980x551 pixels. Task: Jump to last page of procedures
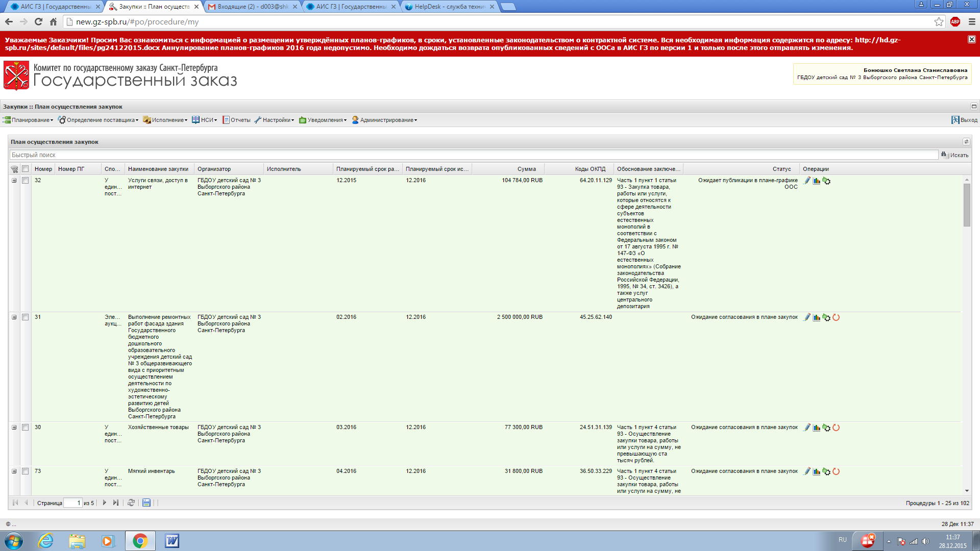(116, 503)
